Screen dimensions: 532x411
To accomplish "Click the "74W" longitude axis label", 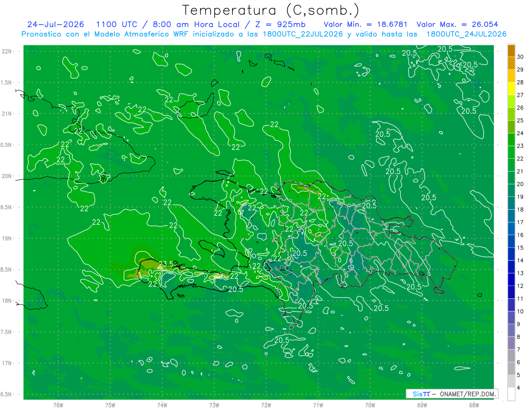I will coord(162,405).
